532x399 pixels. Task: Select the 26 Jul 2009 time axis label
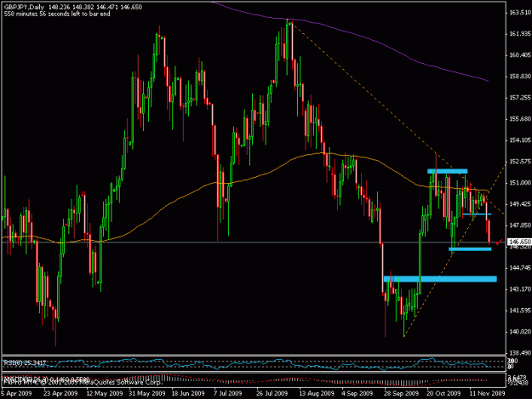point(272,394)
